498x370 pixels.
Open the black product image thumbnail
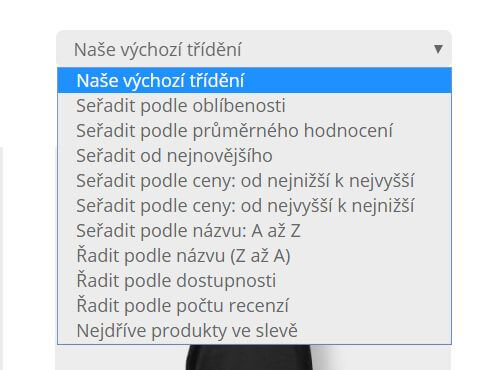[249, 357]
